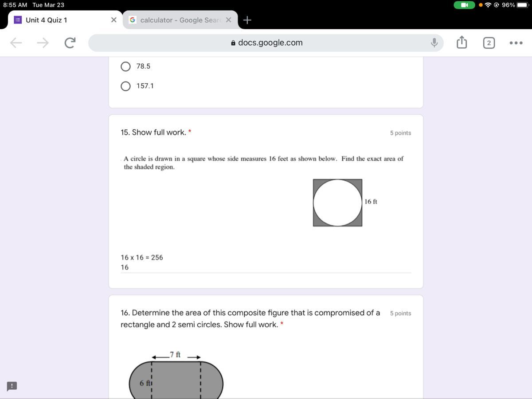The image size is (532, 399).
Task: Open the browser three-dot menu
Action: (516, 43)
